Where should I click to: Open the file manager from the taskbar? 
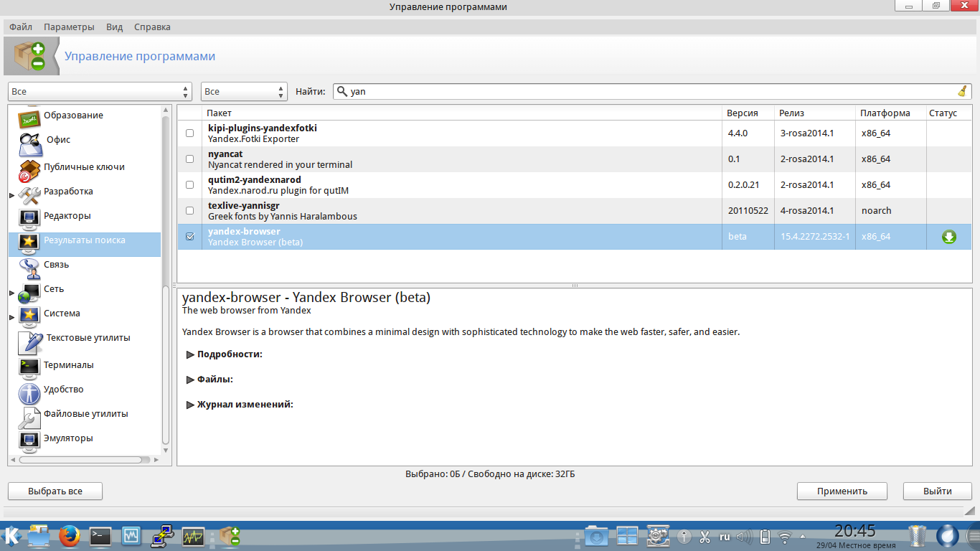tap(38, 536)
